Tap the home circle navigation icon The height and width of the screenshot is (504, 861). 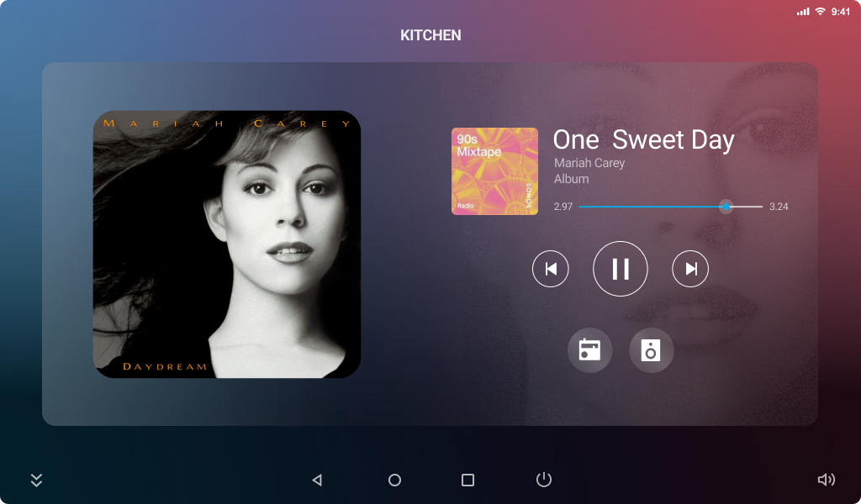tap(394, 480)
